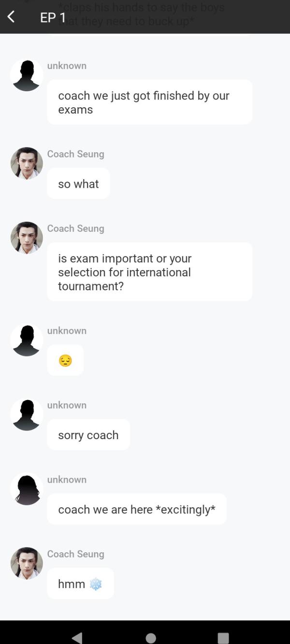This screenshot has width=290, height=644.
Task: Tap Coach Seung avatar beside 'hmm' message
Action: 27,563
